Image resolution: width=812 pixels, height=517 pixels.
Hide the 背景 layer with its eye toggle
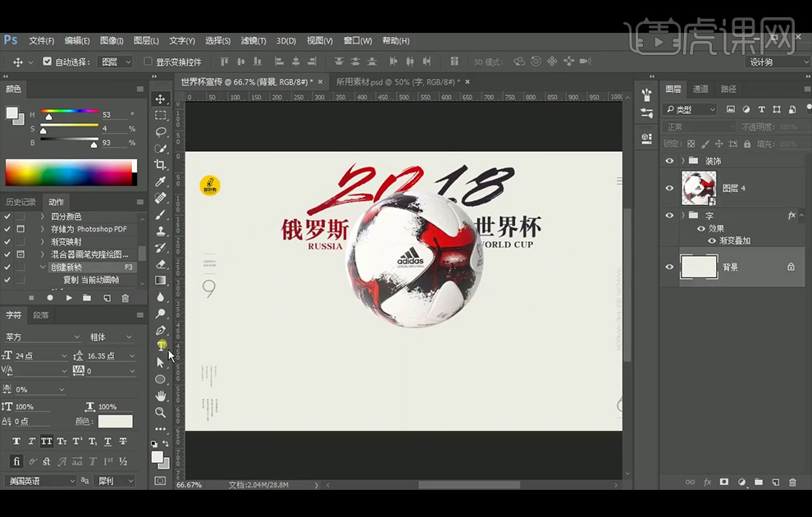click(669, 266)
